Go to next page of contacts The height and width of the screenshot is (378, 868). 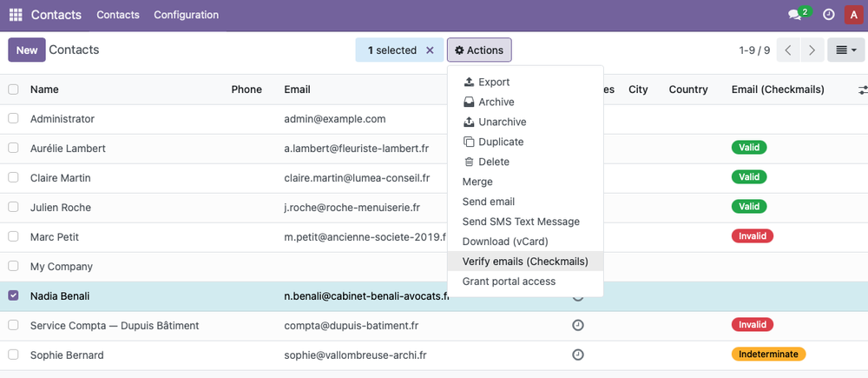coord(812,50)
